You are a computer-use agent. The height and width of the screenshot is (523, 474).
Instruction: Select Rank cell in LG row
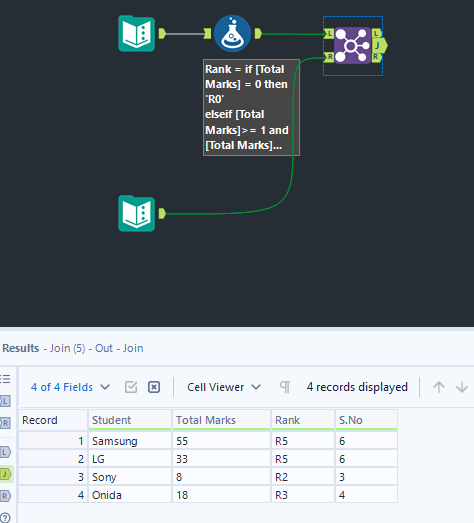pos(303,459)
